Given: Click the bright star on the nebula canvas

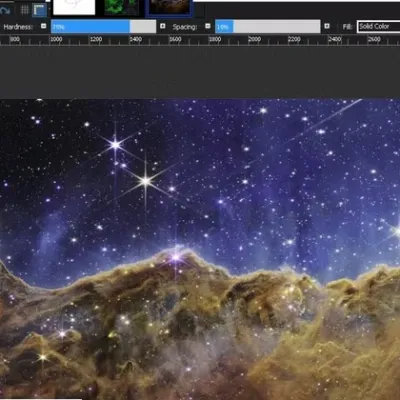Looking at the screenshot, I should (146, 181).
